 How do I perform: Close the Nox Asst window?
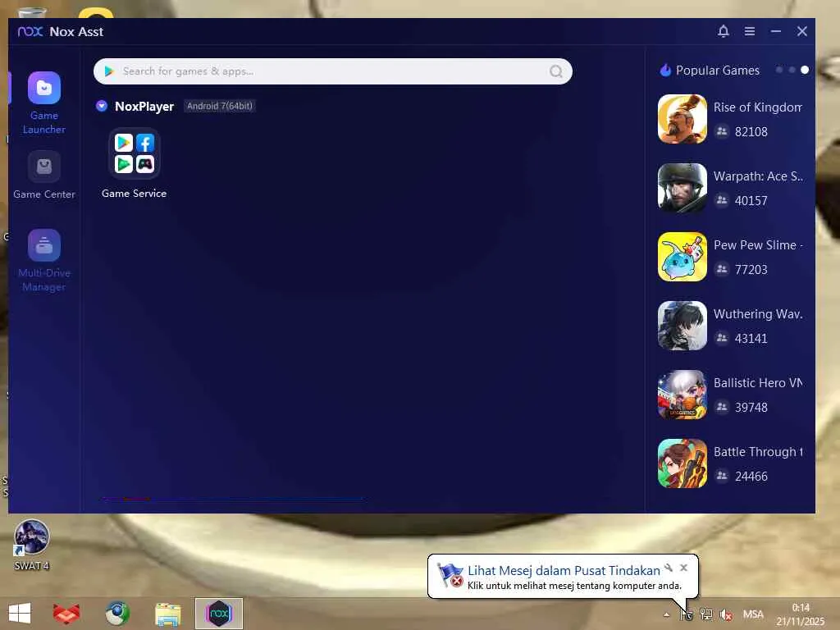tap(802, 31)
